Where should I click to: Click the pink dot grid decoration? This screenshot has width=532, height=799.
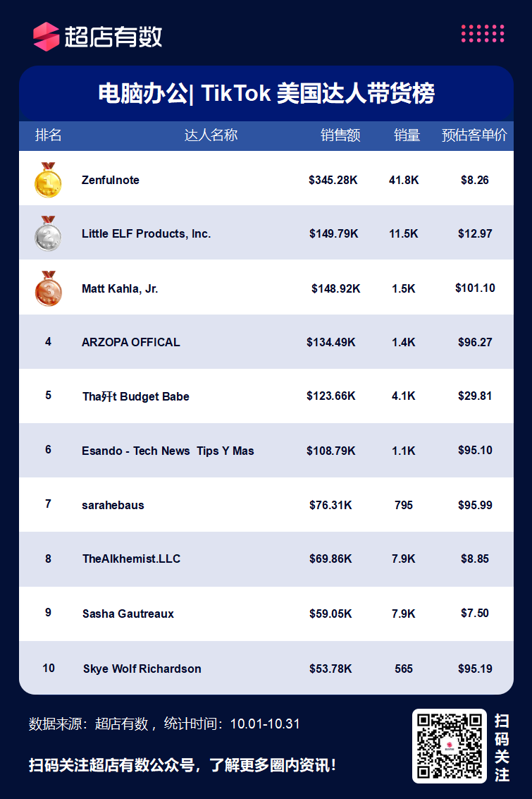click(483, 34)
